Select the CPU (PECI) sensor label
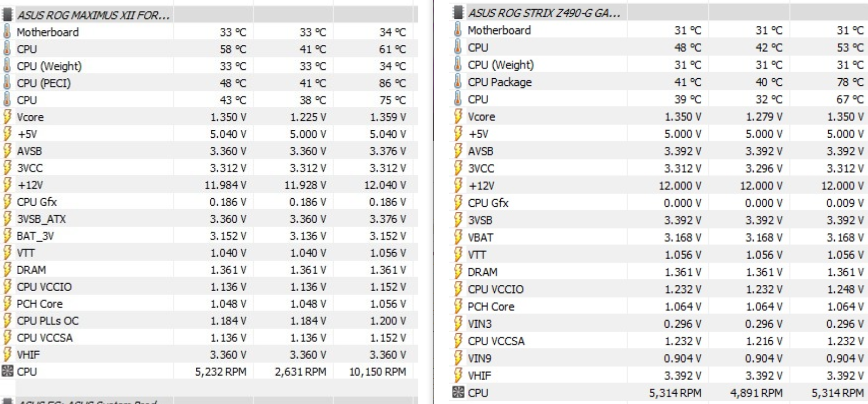This screenshot has width=868, height=404. (44, 83)
